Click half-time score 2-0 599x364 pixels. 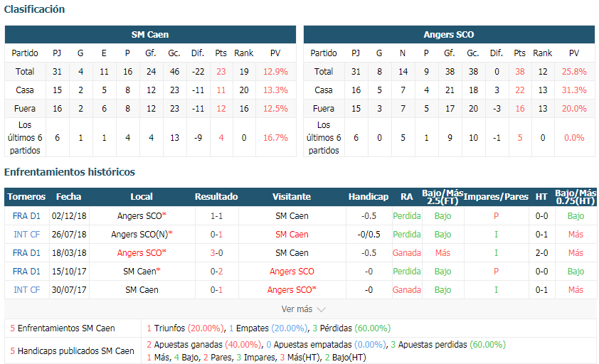541,253
